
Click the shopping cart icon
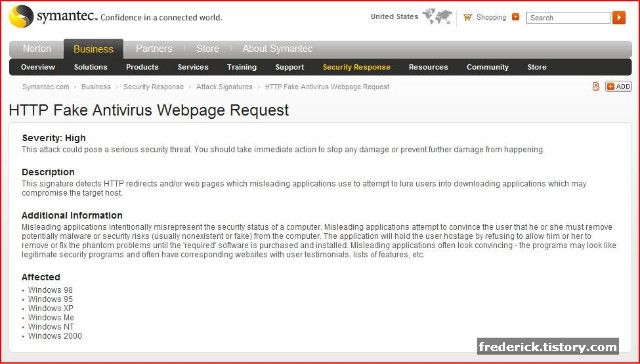(x=468, y=17)
